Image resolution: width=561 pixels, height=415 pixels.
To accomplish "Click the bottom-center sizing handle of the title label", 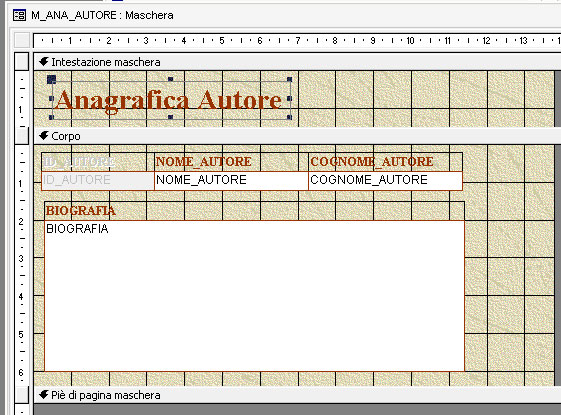I will (x=170, y=117).
